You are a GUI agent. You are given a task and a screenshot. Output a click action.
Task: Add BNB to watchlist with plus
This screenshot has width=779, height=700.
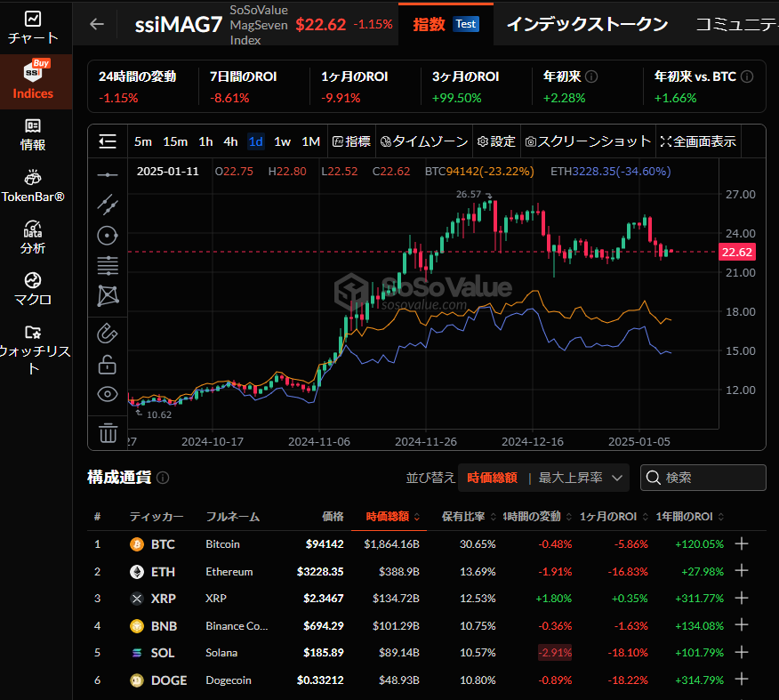click(742, 625)
